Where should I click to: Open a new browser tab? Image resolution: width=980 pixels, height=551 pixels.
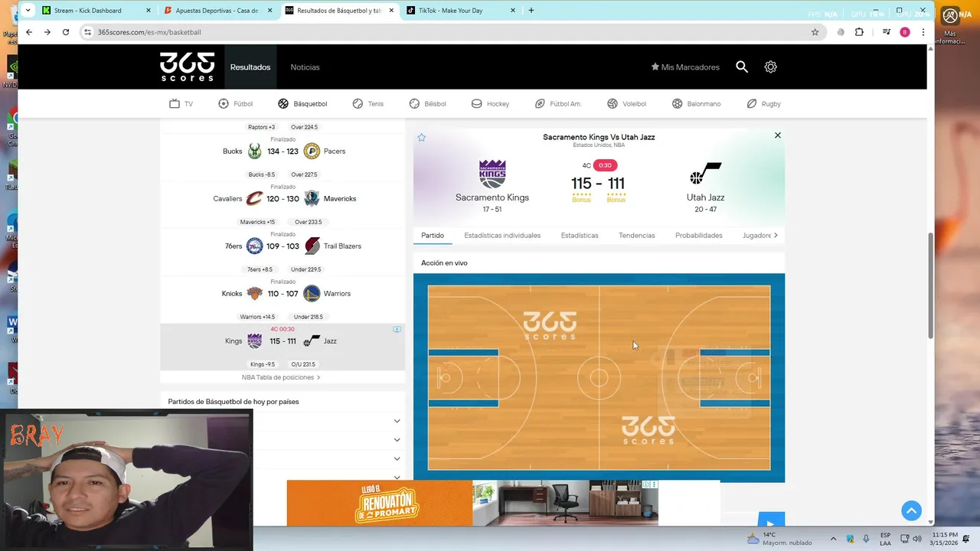tap(531, 11)
